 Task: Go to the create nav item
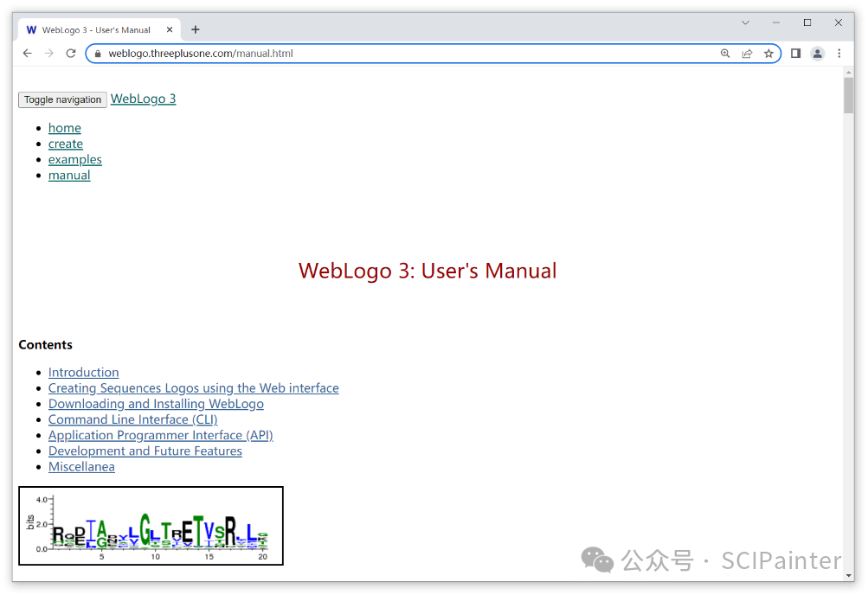point(66,144)
